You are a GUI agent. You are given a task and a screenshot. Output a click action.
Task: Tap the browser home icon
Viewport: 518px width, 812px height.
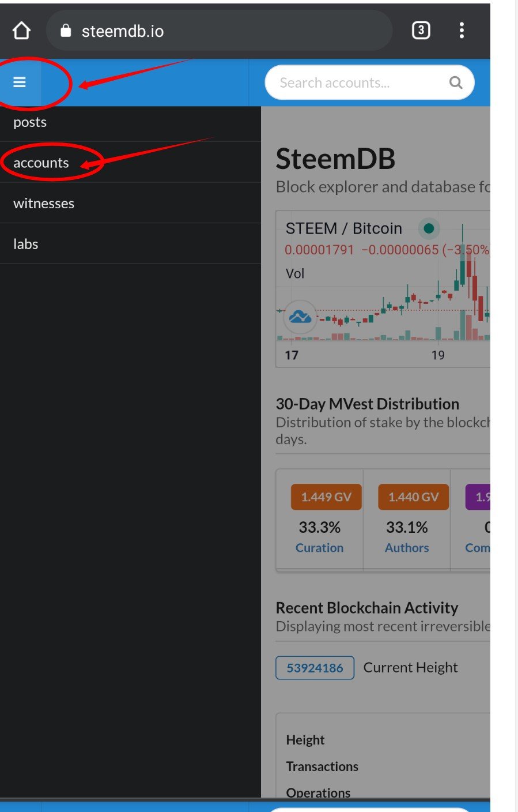21,31
